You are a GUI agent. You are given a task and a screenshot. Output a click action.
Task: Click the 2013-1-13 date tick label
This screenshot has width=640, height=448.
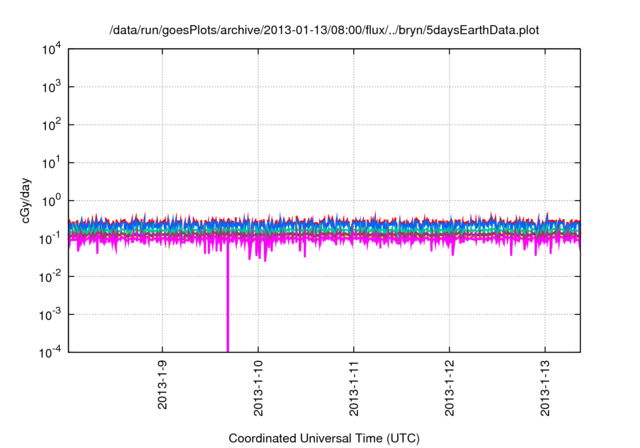pyautogui.click(x=545, y=388)
